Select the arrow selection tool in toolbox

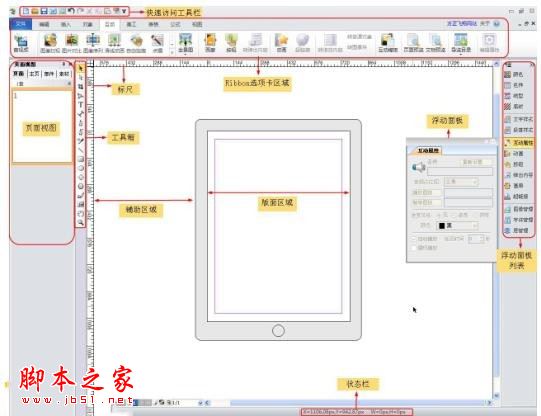click(81, 68)
